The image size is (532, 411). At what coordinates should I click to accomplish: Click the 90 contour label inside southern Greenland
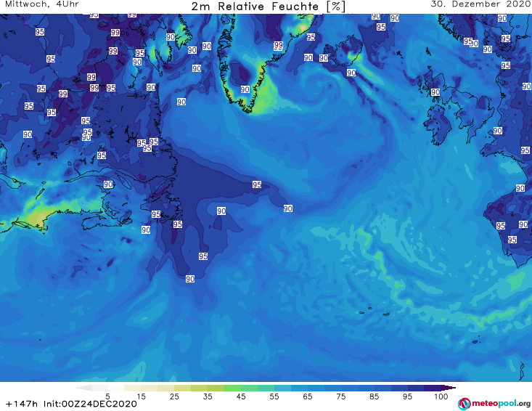click(245, 89)
